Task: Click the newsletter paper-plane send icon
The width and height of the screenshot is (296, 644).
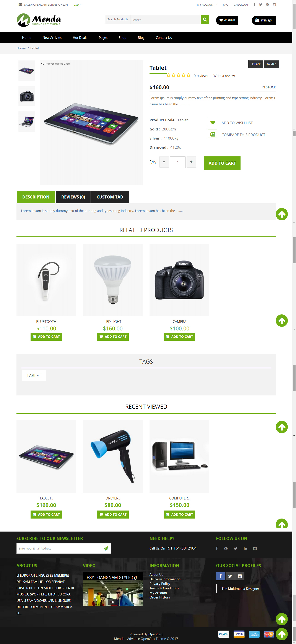Action: coord(106,548)
